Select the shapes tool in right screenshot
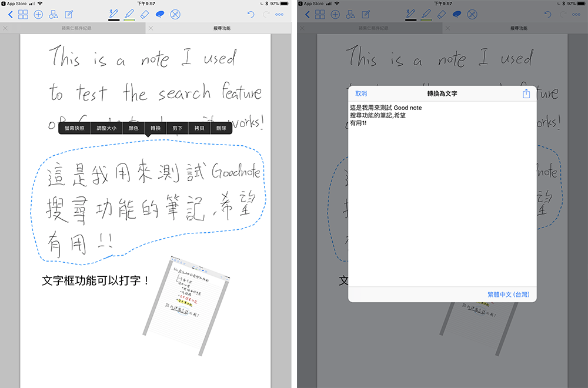This screenshot has height=388, width=588. tap(350, 15)
